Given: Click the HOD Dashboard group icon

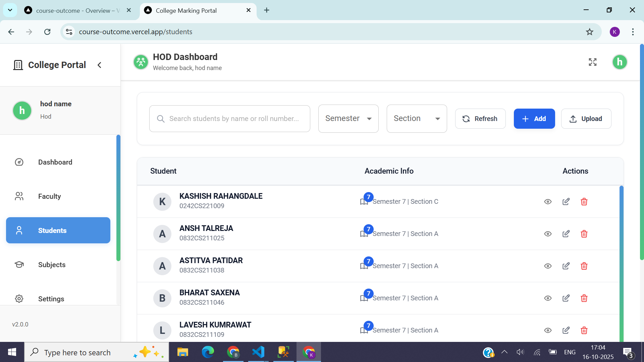Looking at the screenshot, I should (x=141, y=62).
